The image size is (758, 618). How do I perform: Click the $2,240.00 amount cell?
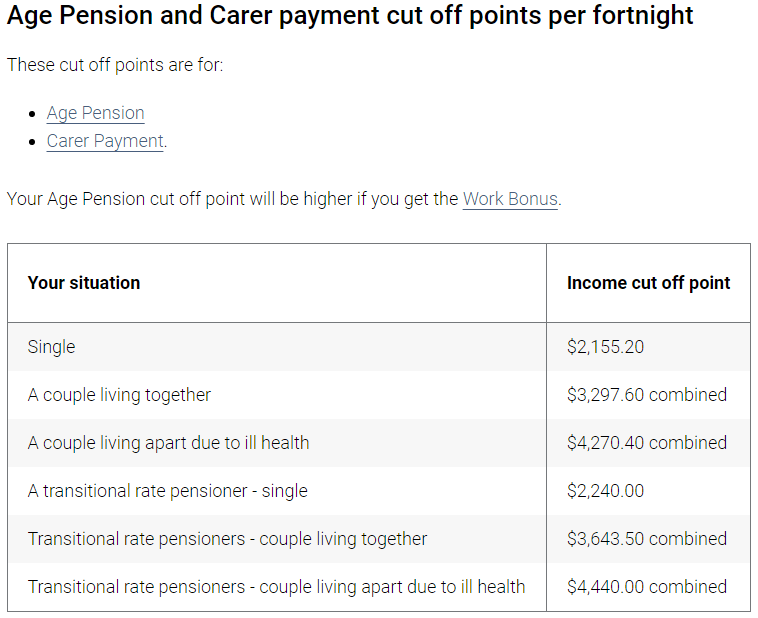click(605, 491)
